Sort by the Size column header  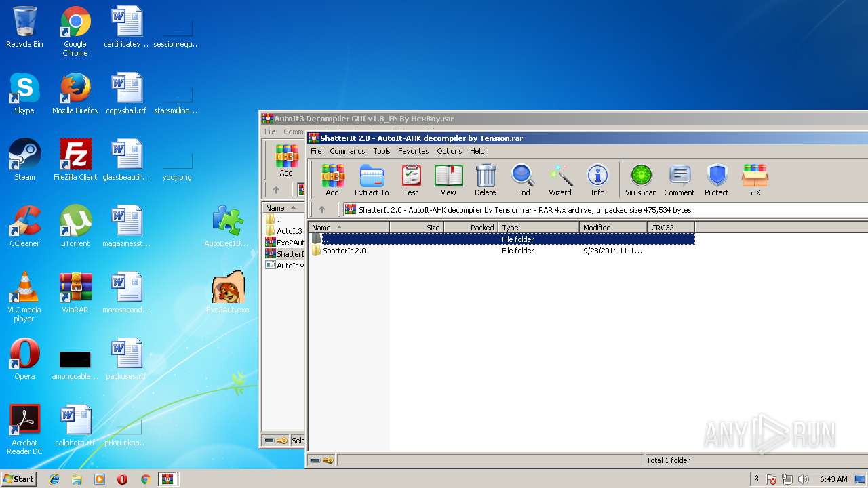pyautogui.click(x=416, y=228)
